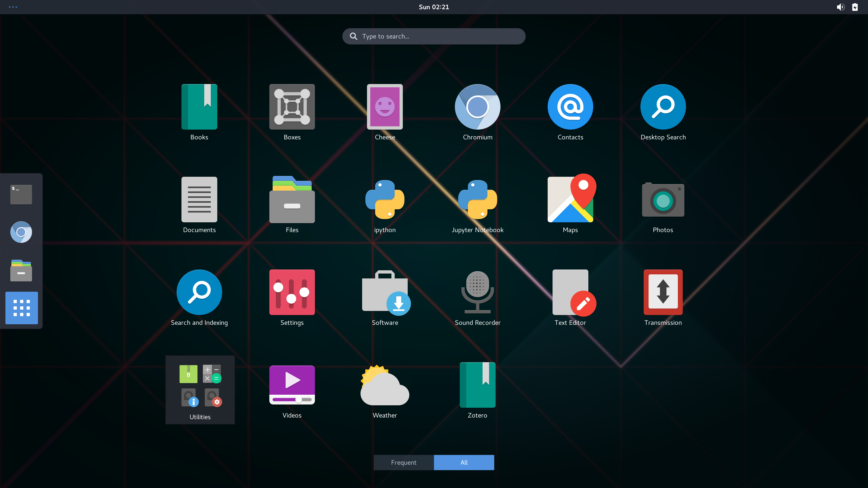Toggle the Show Applications grid button
This screenshot has height=488, width=868.
22,308
